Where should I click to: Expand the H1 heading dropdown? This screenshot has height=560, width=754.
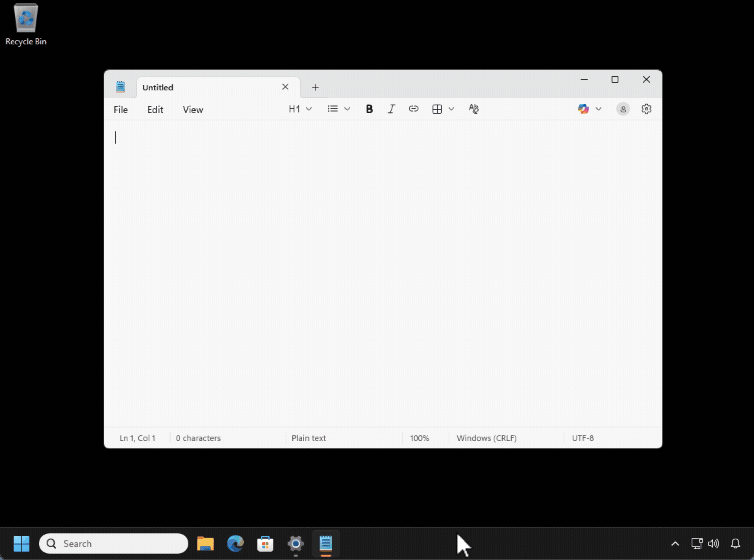309,109
